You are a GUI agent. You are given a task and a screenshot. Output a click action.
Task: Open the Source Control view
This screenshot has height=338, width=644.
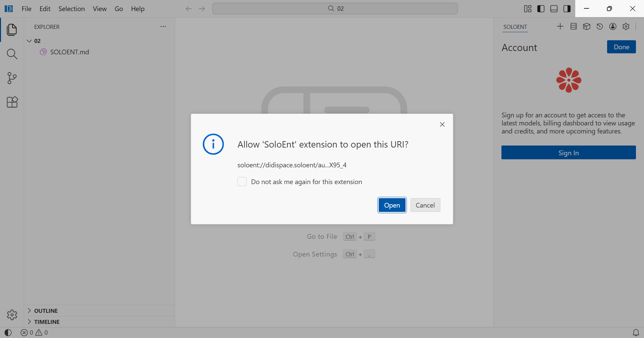click(12, 78)
